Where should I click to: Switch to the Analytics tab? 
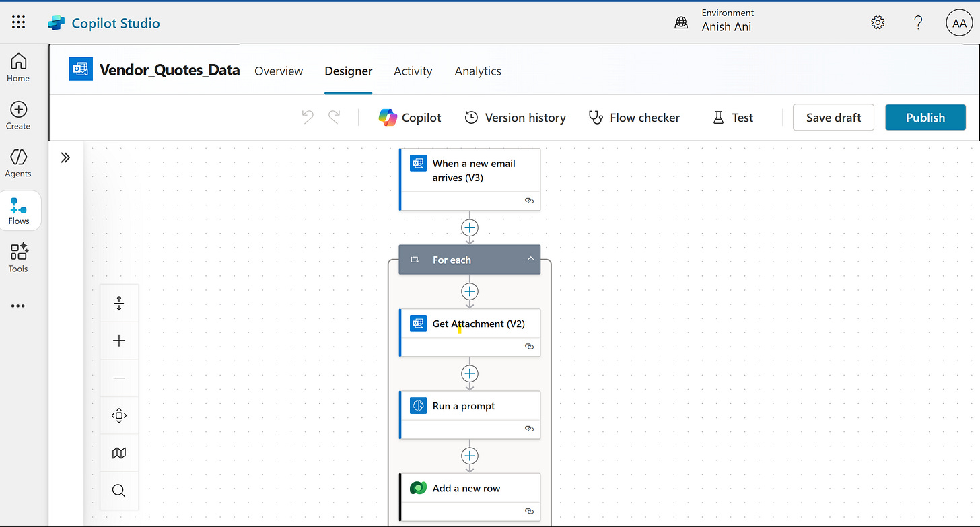(x=478, y=71)
